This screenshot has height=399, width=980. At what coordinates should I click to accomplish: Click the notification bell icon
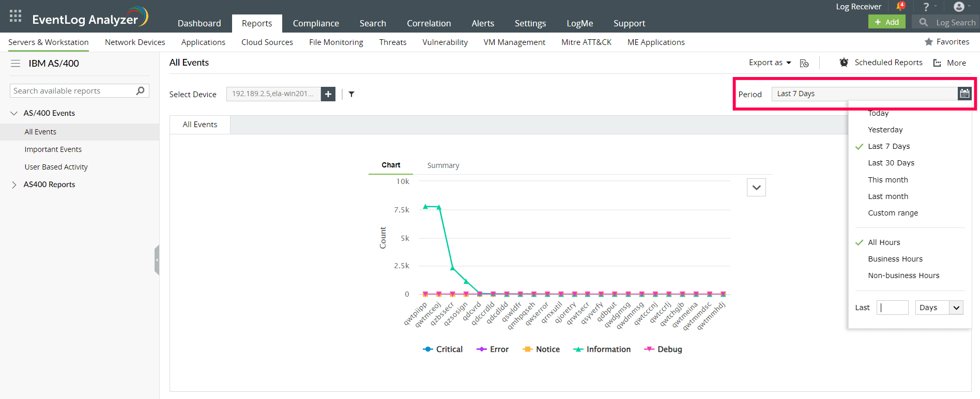(x=900, y=7)
